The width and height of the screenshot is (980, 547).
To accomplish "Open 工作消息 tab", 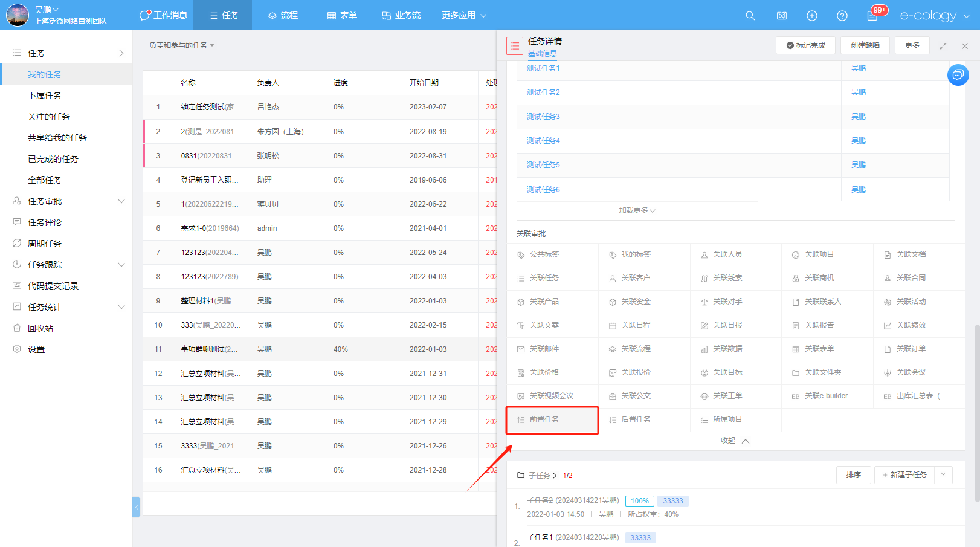I will [x=163, y=15].
